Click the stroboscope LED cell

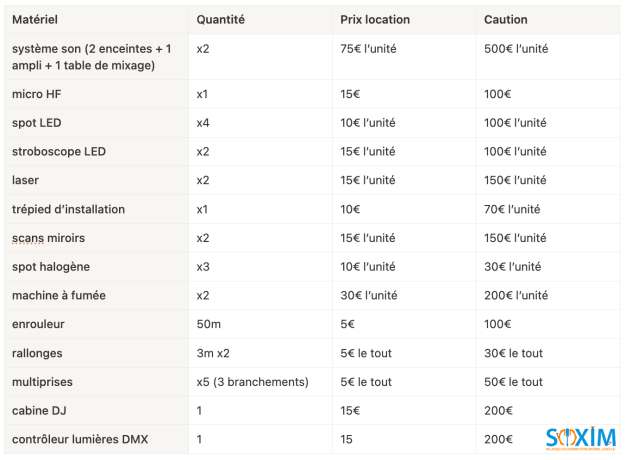pyautogui.click(x=59, y=152)
